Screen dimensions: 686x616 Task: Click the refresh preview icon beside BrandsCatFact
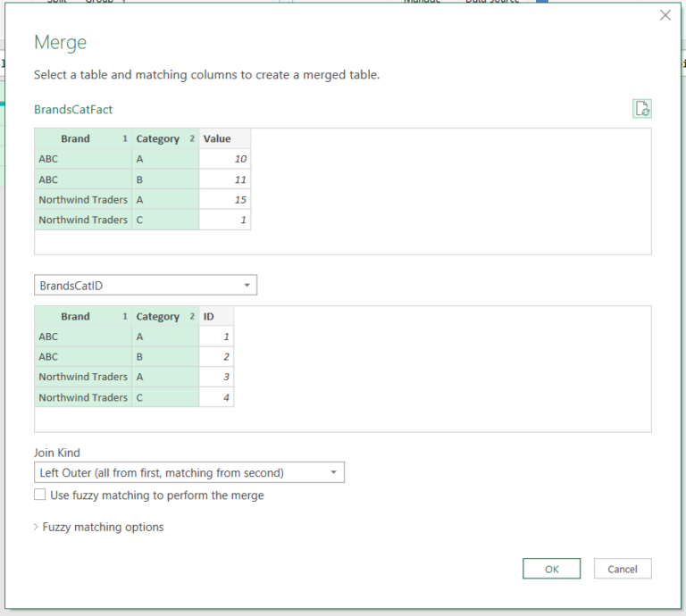(642, 108)
